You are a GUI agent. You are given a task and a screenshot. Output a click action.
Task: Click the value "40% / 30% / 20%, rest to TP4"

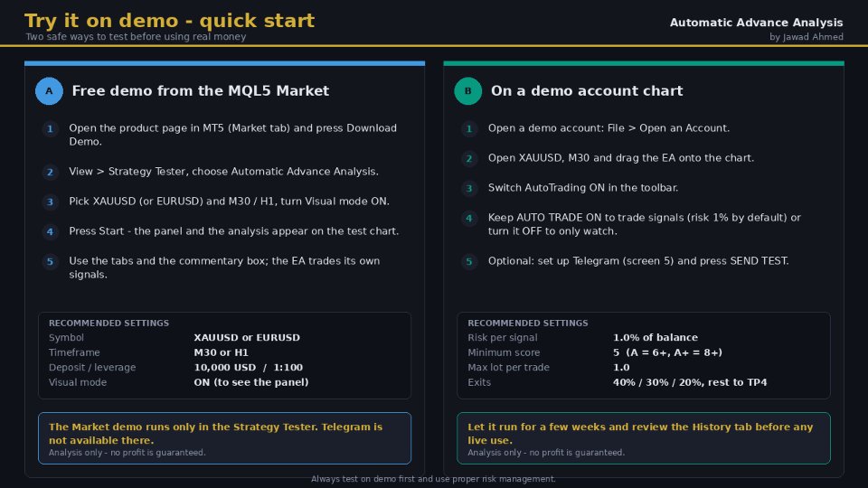[x=690, y=382]
